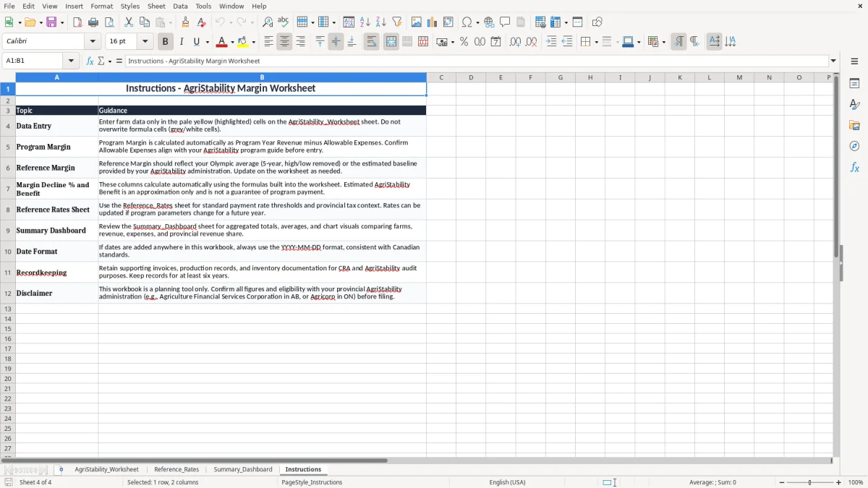Open background color dropdown arrow
This screenshot has width=868, height=488.
coord(253,42)
